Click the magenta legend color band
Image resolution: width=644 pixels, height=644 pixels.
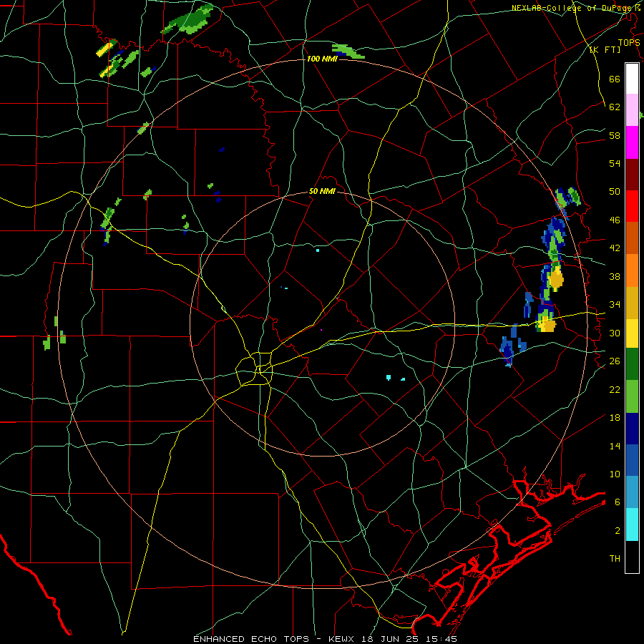click(x=632, y=142)
